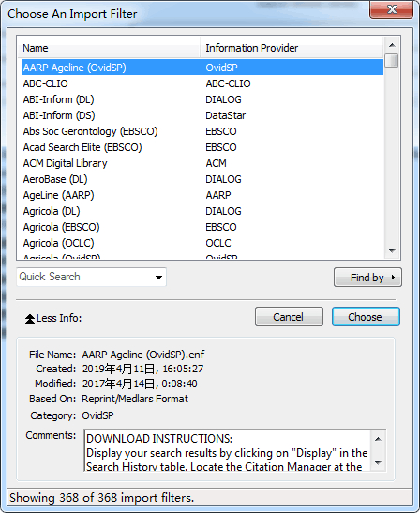Viewport: 420px width, 513px height.
Task: Click inside Quick Search input field
Action: coord(85,277)
